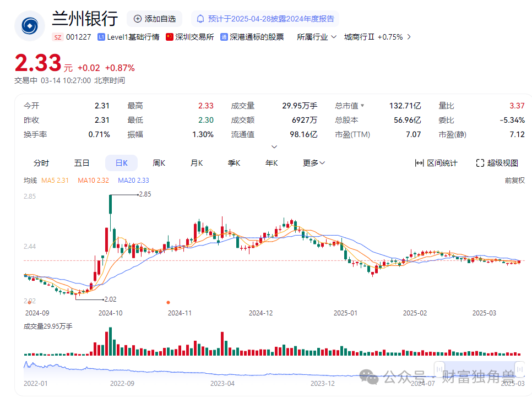Toggle MA5 2.31 moving average

(x=55, y=181)
